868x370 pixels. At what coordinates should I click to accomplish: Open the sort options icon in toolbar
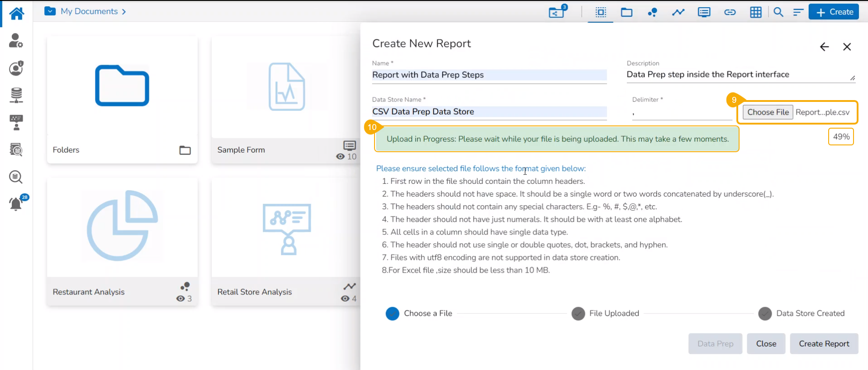click(x=798, y=12)
